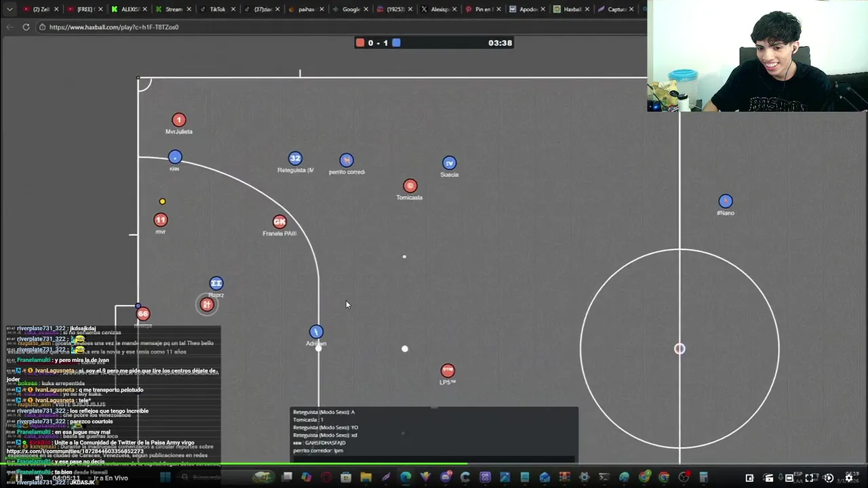
Task: Open Microsoft Store from the taskbar
Action: (346, 477)
